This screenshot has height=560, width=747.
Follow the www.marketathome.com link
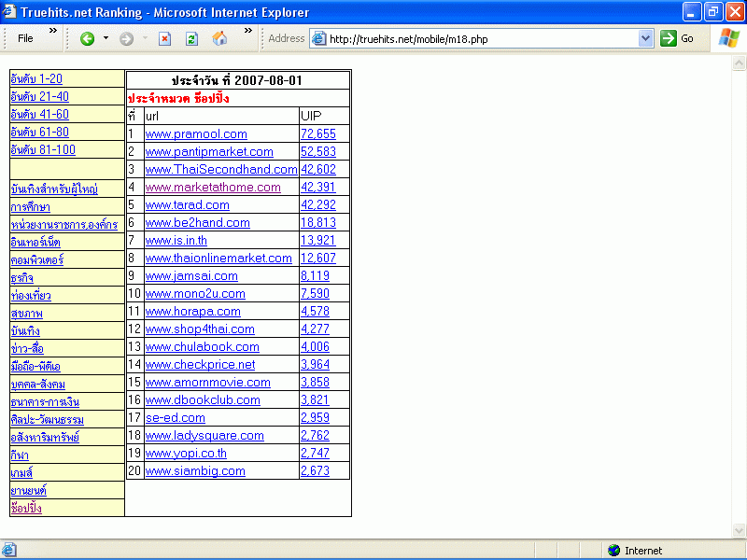213,188
